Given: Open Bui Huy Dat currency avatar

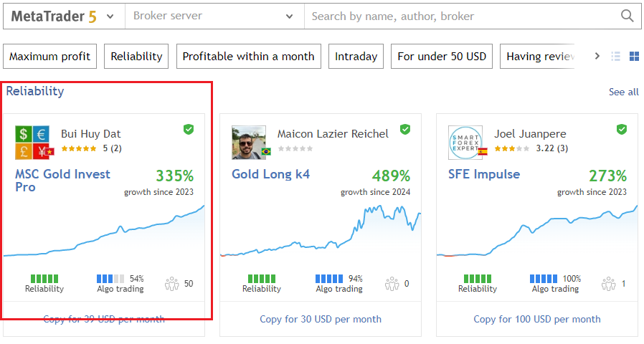Looking at the screenshot, I should 33,143.
